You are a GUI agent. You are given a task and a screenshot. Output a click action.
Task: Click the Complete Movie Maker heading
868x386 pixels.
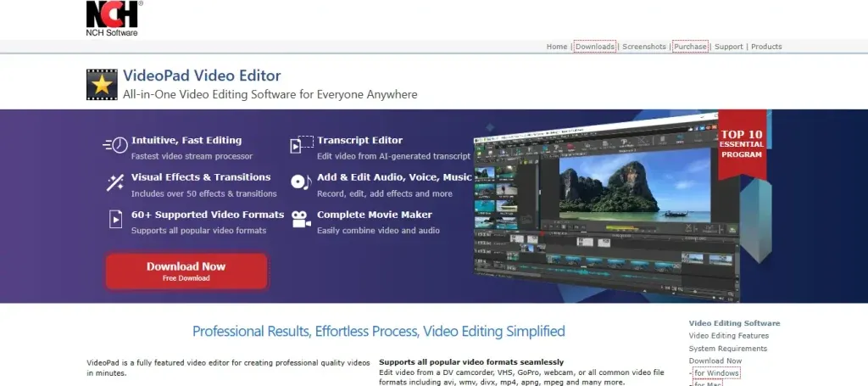374,215
